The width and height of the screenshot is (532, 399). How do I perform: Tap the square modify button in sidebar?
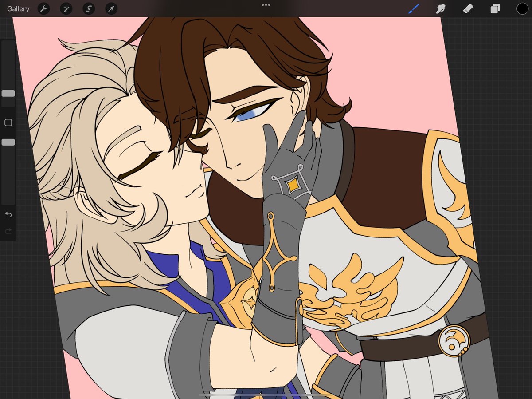8,122
